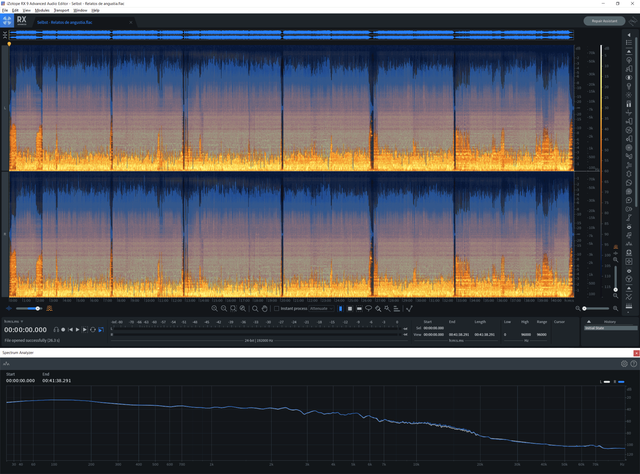
Task: Toggle right channel in Spectrum Analyzer
Action: [x=619, y=382]
